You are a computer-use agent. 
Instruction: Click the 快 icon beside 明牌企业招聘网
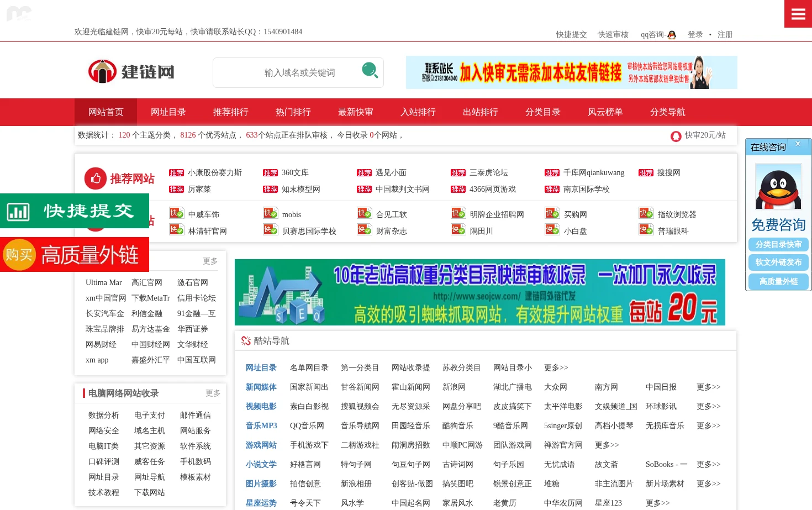tap(458, 213)
